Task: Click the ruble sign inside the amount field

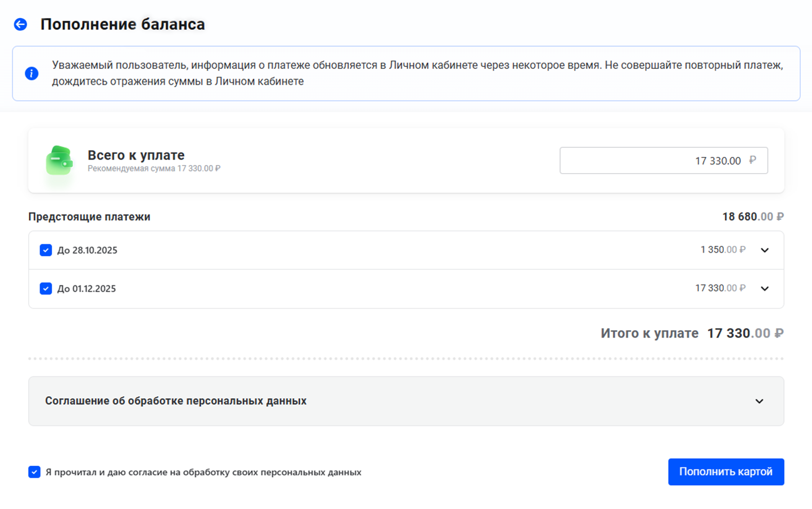Action: 752,160
